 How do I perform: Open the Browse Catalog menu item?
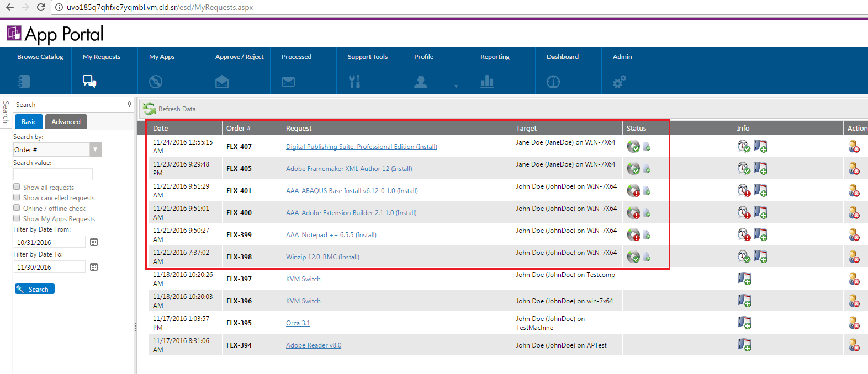coord(40,57)
